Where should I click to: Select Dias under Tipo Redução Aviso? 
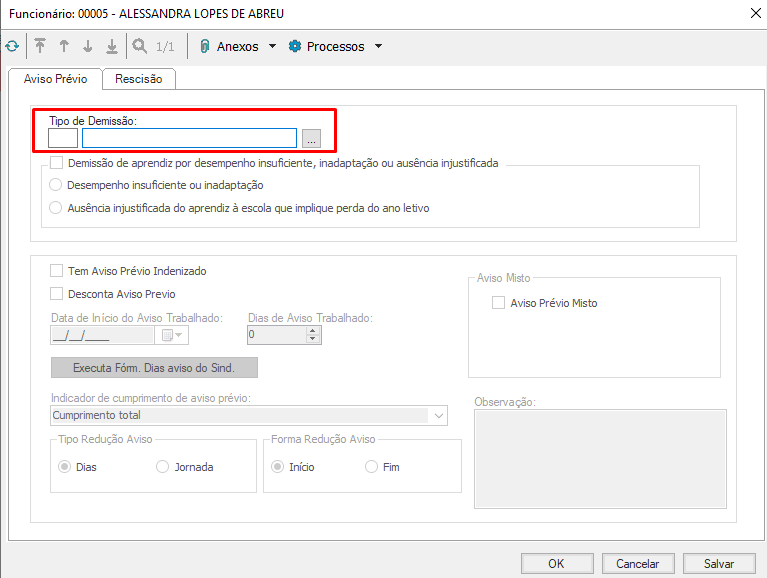coord(64,467)
